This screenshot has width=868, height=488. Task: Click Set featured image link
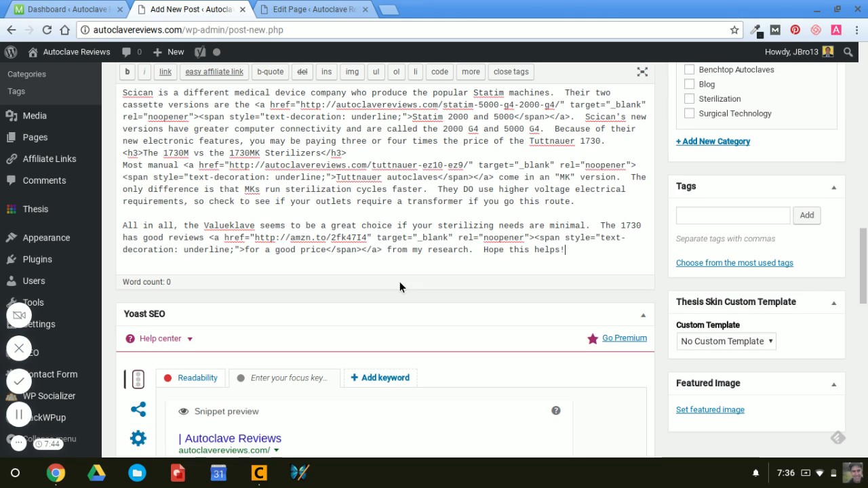[x=710, y=409]
